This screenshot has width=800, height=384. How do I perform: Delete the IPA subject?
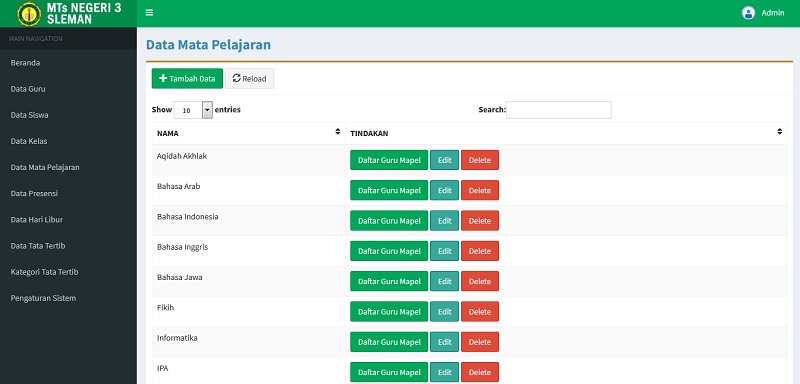coord(480,372)
